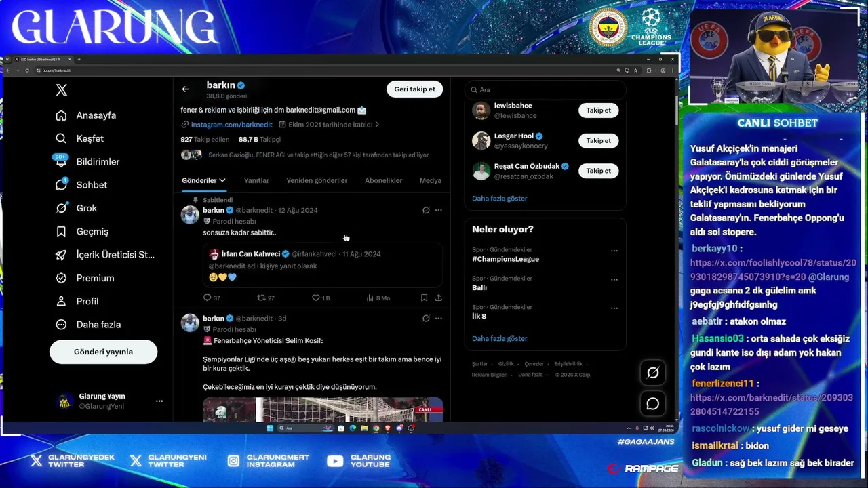Like the pinned post with 1 B likes
The image size is (868, 488).
tap(315, 298)
